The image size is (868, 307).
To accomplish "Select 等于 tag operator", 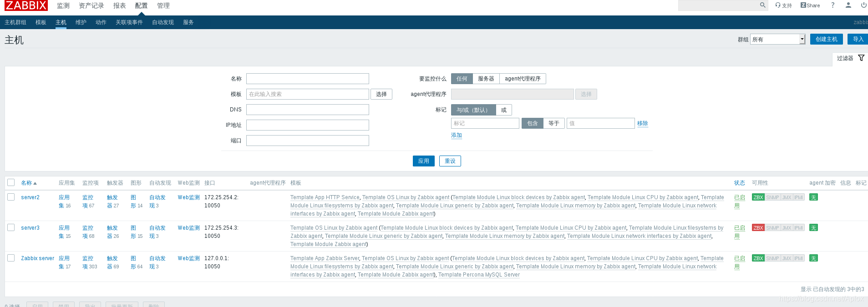I will click(554, 123).
